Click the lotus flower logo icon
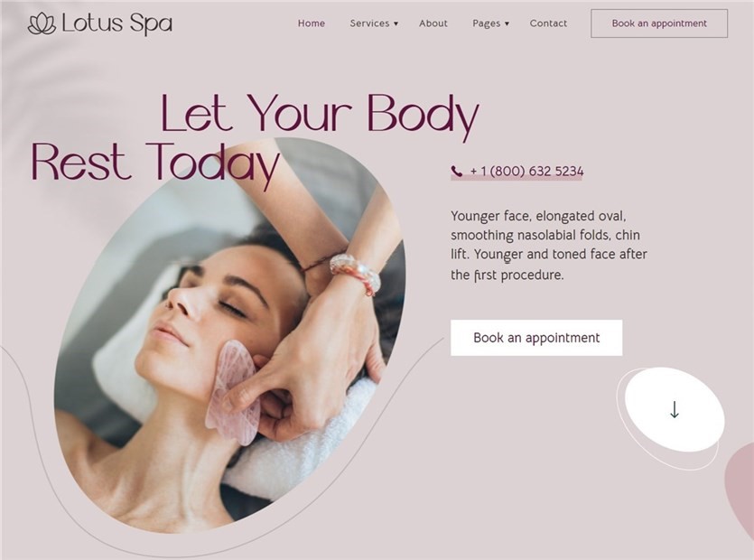The height and width of the screenshot is (560, 754). (42, 23)
